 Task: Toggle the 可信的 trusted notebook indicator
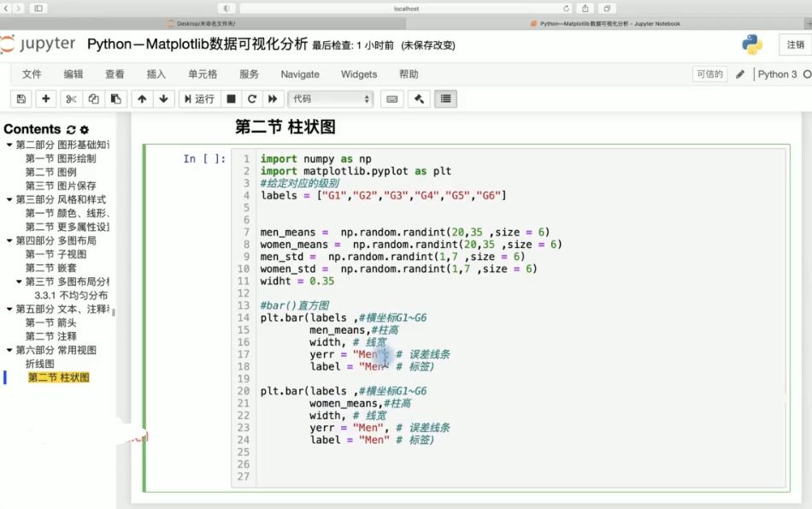709,74
